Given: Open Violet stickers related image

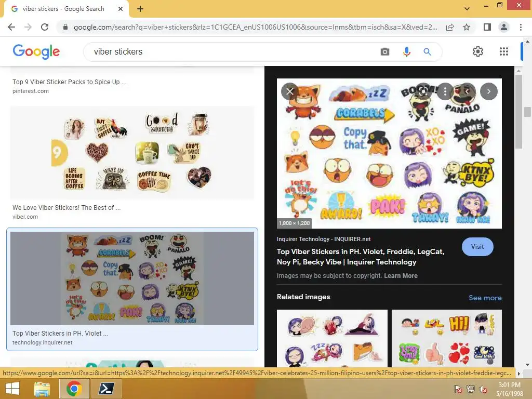Looking at the screenshot, I should 332,338.
